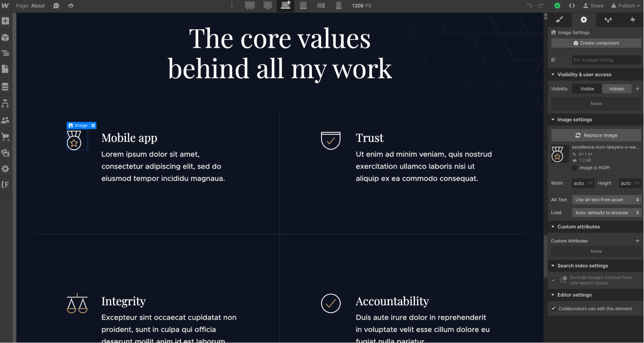Open the Publish menu
This screenshot has height=343, width=644.
tap(625, 6)
